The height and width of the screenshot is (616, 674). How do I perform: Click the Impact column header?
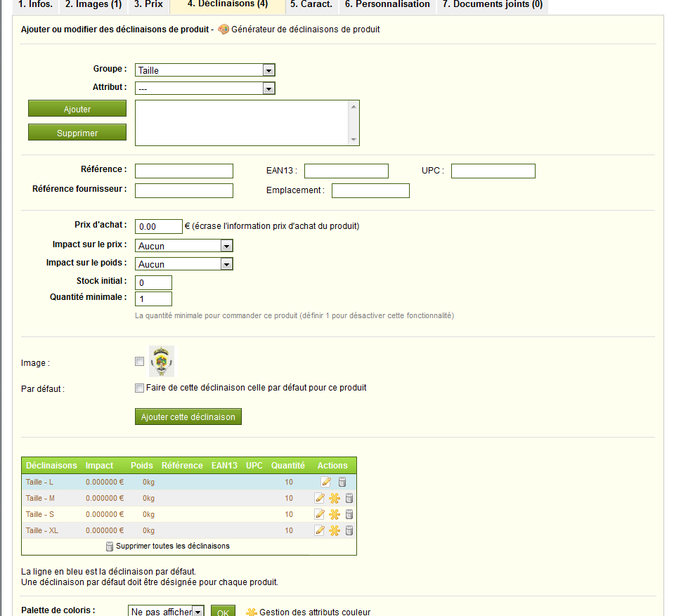pyautogui.click(x=99, y=466)
